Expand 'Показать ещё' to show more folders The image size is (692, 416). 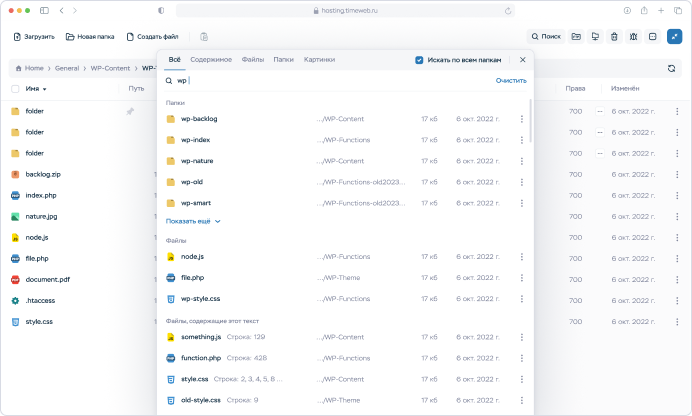pos(193,221)
